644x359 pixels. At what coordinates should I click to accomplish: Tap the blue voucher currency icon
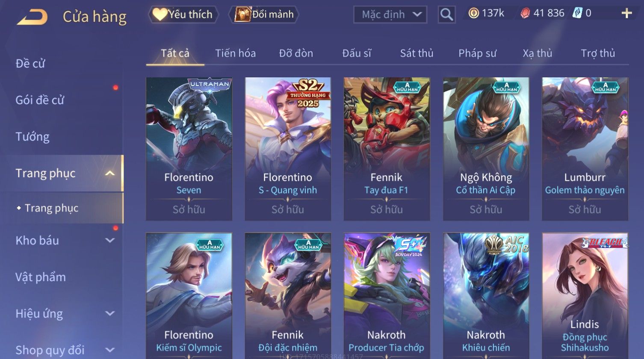tap(577, 14)
